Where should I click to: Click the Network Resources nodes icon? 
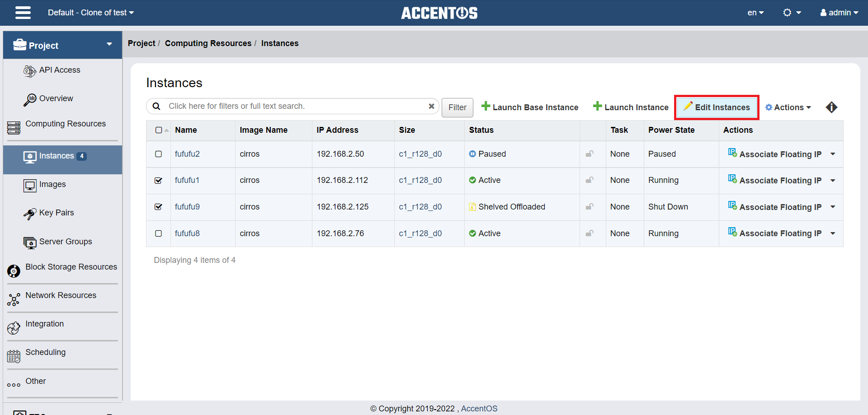(x=14, y=299)
